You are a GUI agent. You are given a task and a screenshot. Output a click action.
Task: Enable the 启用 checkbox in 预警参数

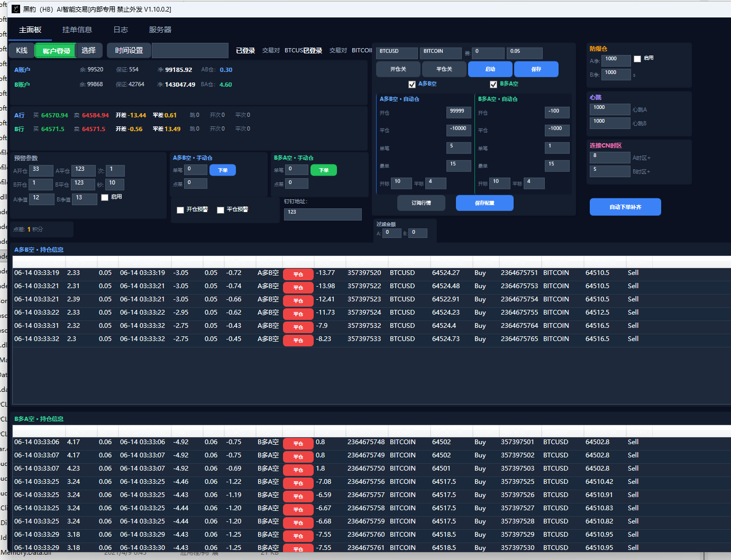(105, 197)
